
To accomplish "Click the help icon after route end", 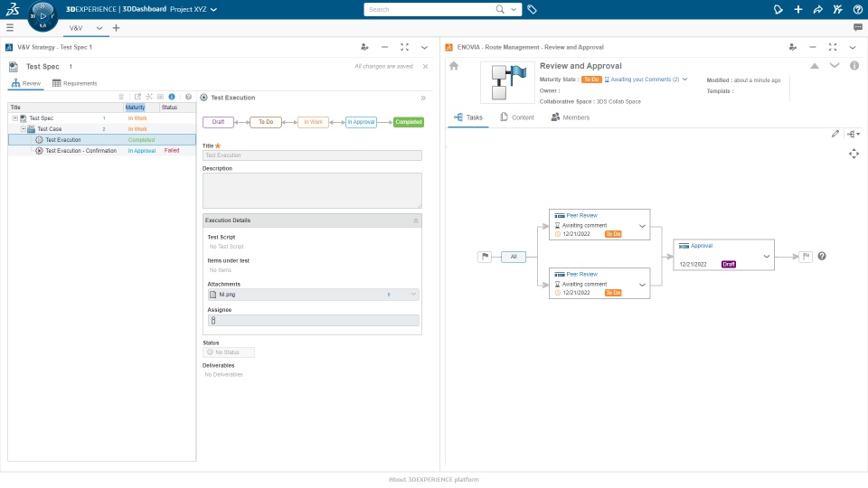I will [822, 256].
